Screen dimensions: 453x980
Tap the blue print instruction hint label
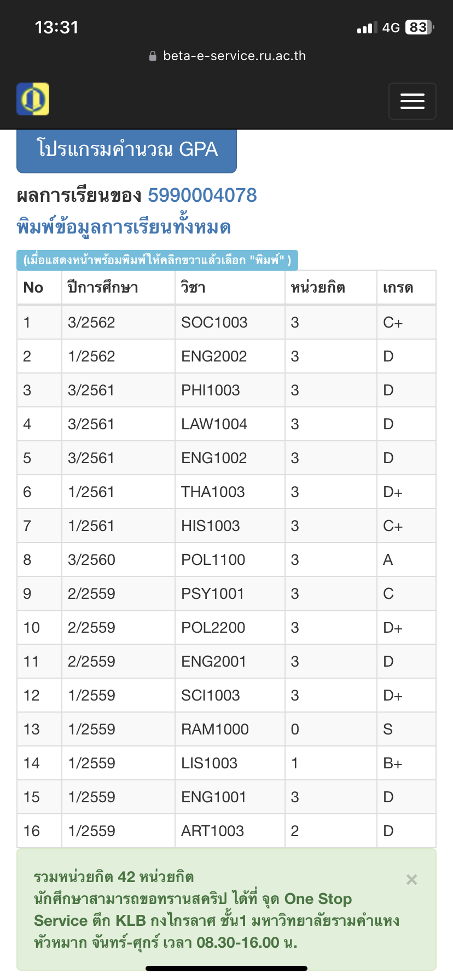pos(157,260)
